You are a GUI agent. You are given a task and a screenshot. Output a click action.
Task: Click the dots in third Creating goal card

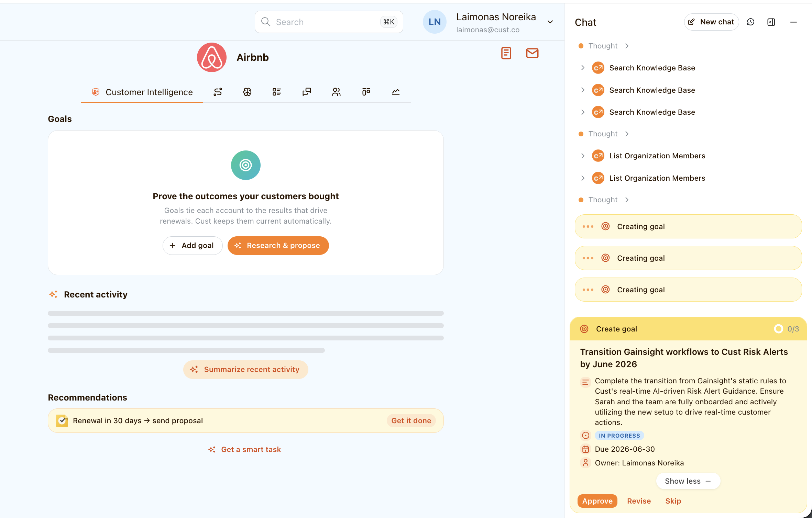588,290
